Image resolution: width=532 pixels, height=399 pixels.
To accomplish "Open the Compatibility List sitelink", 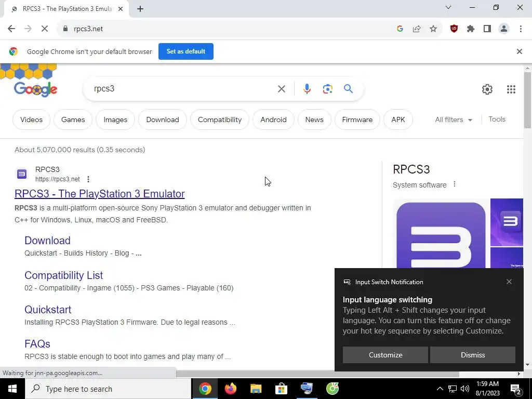I will [x=64, y=275].
